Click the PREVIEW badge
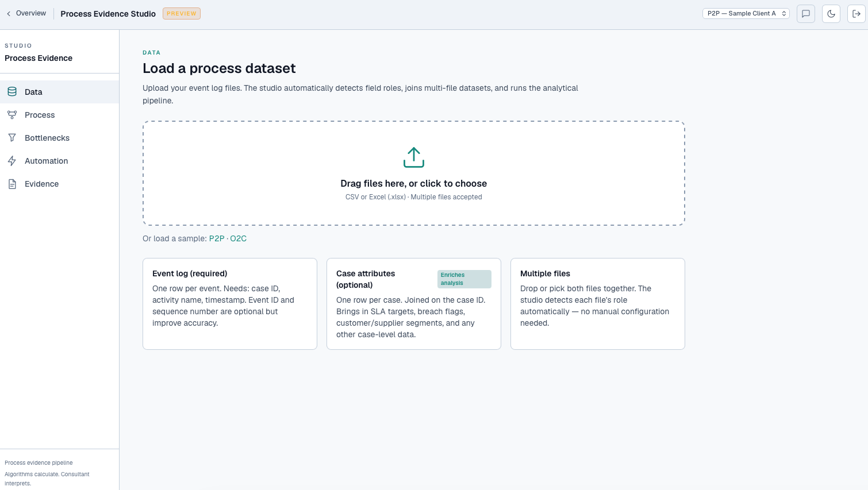The image size is (868, 490). (182, 13)
